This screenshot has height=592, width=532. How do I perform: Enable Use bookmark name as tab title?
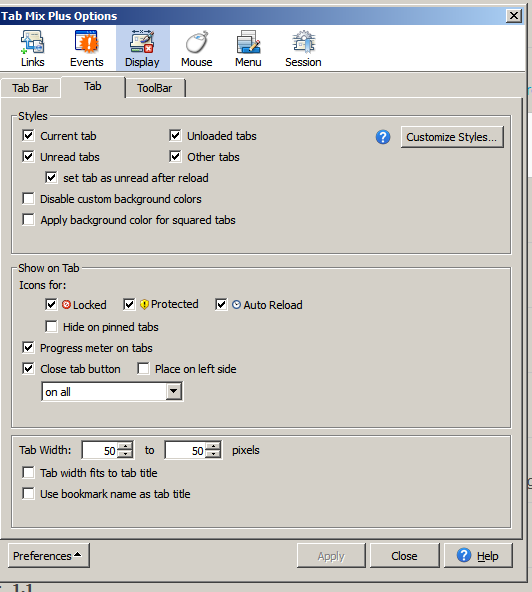point(28,494)
